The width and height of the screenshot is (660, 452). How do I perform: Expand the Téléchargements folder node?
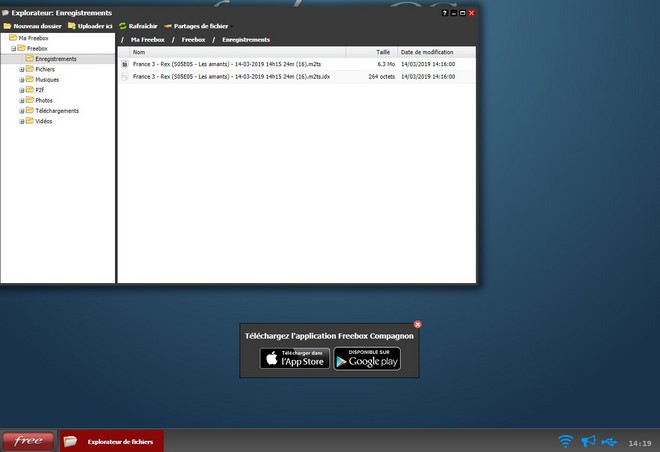pyautogui.click(x=22, y=111)
